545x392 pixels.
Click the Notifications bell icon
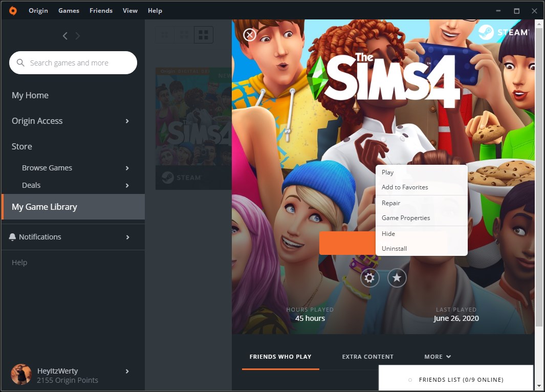tap(12, 237)
